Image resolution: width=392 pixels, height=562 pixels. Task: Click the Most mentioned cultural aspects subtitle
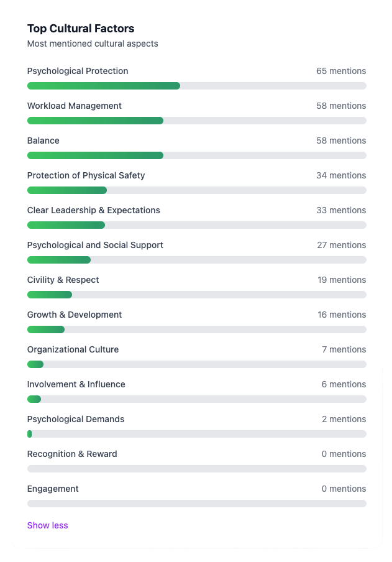click(x=92, y=44)
